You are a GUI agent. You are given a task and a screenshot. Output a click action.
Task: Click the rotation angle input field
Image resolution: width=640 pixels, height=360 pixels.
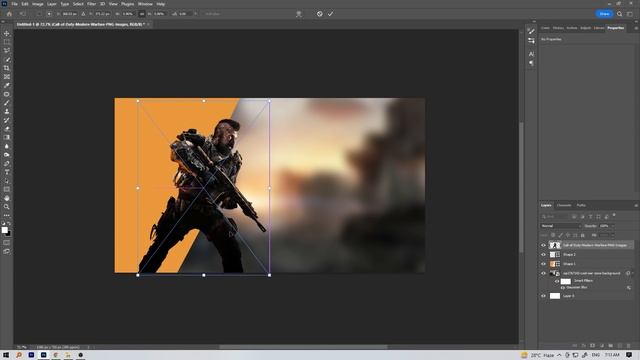pos(184,14)
